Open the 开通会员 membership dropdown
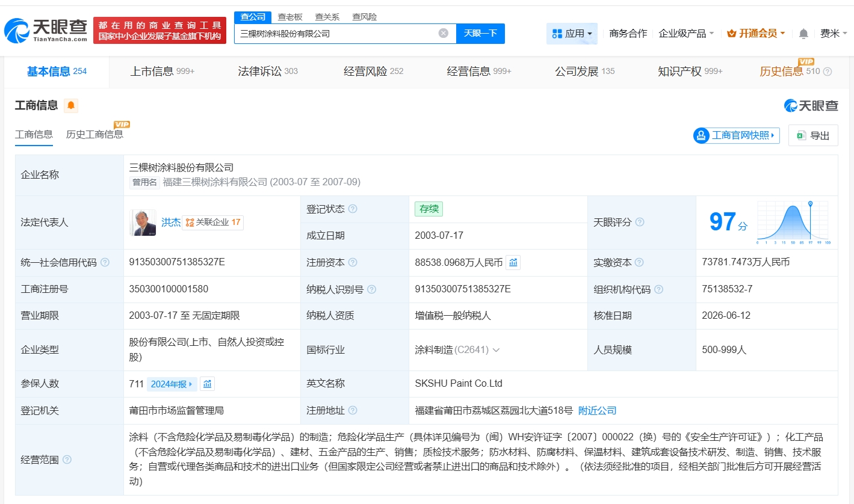Screen dimensions: 854x504 tap(756, 34)
